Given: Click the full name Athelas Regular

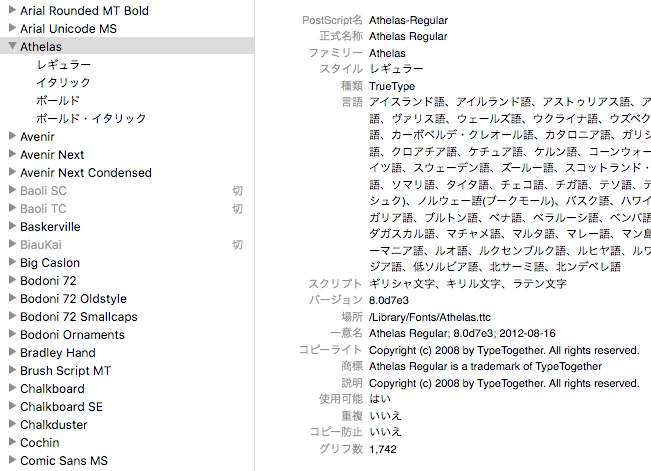Looking at the screenshot, I should coord(408,37).
